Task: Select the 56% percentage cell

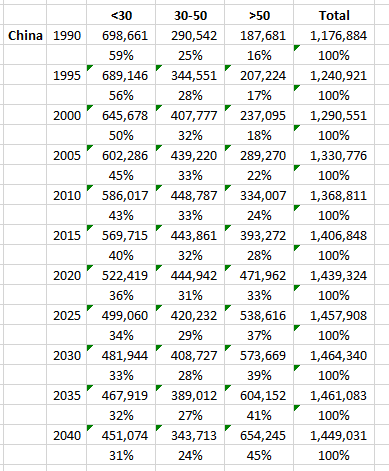Action: point(121,95)
